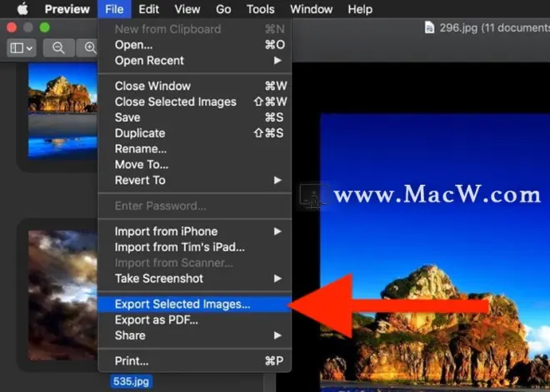Expand the Open Recent submenu

coord(195,61)
